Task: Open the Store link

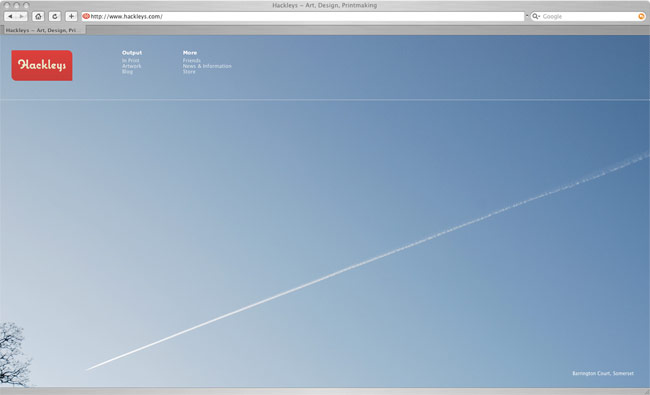Action: 189,72
